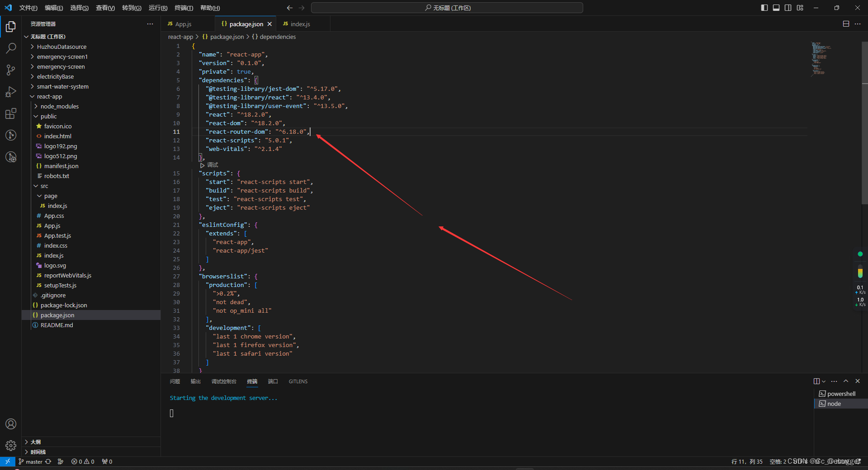Open reportWebVitals.js in the explorer
The image size is (868, 470).
click(x=67, y=275)
